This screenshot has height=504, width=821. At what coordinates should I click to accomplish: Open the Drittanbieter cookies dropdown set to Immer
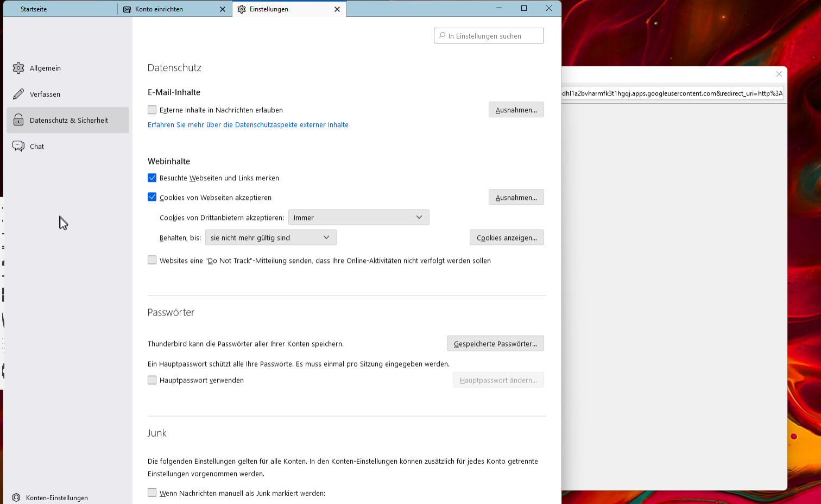[358, 217]
